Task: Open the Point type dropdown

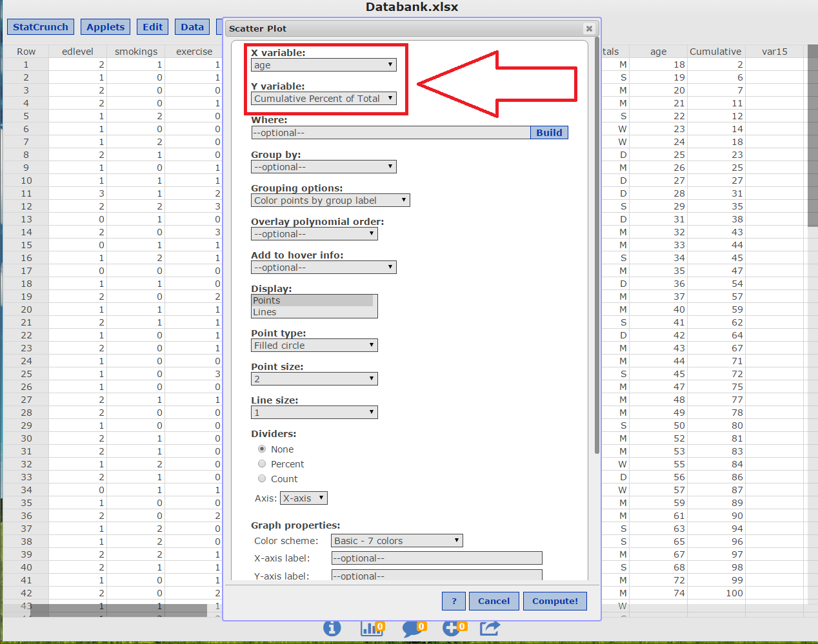Action: (314, 346)
